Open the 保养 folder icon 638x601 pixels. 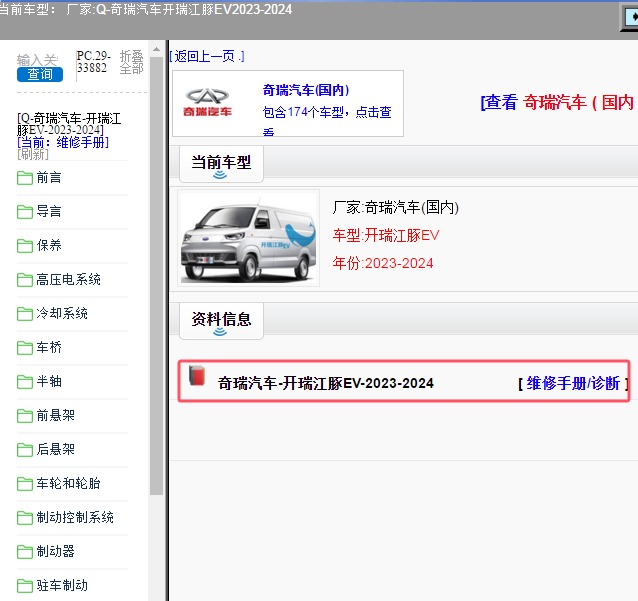[x=25, y=246]
